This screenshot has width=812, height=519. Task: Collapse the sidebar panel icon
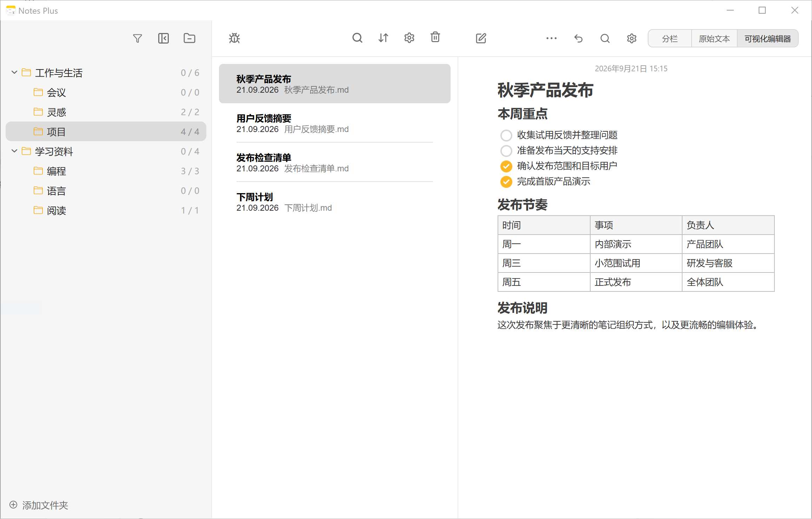click(164, 38)
